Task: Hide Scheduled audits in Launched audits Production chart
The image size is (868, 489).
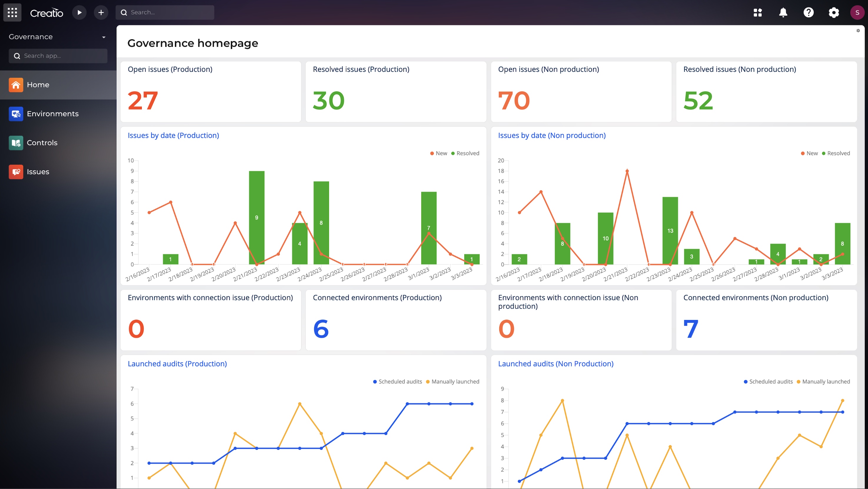Action: (x=397, y=381)
